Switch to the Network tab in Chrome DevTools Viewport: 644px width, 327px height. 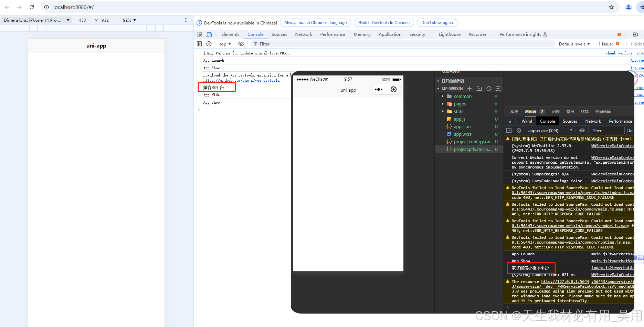[x=304, y=34]
